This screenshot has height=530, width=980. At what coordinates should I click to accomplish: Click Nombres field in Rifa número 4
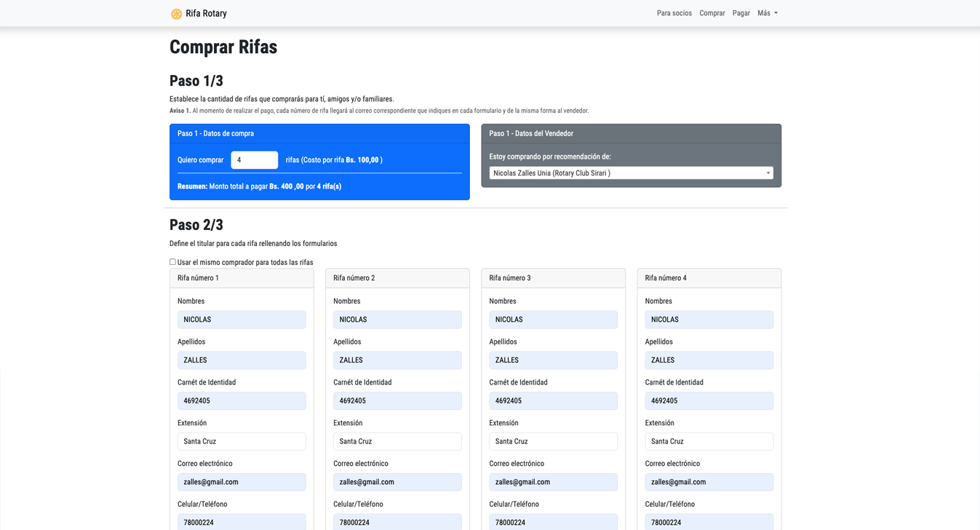click(709, 320)
